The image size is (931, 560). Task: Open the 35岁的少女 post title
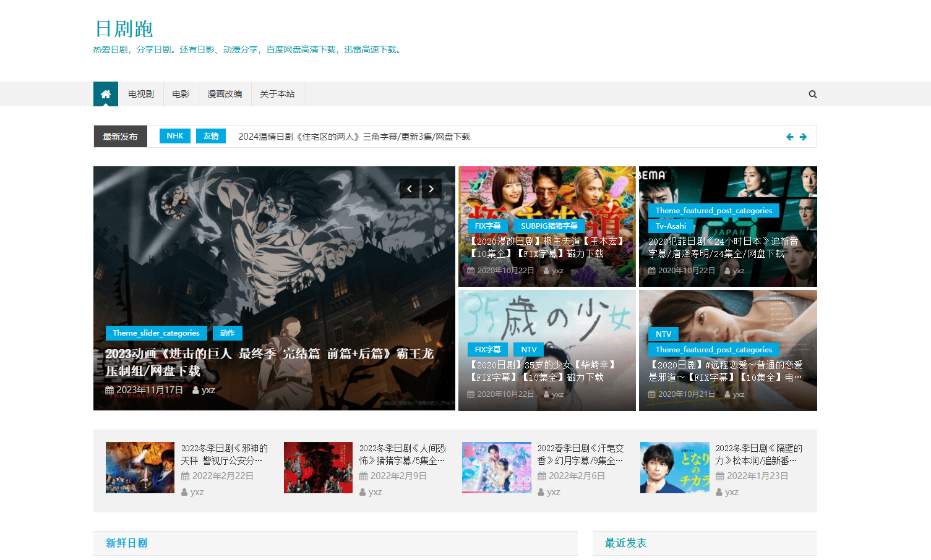click(543, 371)
